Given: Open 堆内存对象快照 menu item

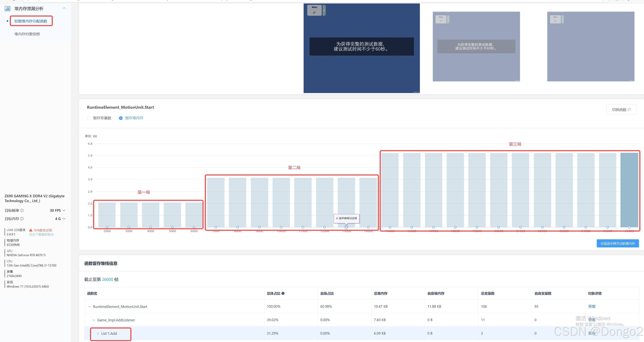Looking at the screenshot, I should 27,34.
